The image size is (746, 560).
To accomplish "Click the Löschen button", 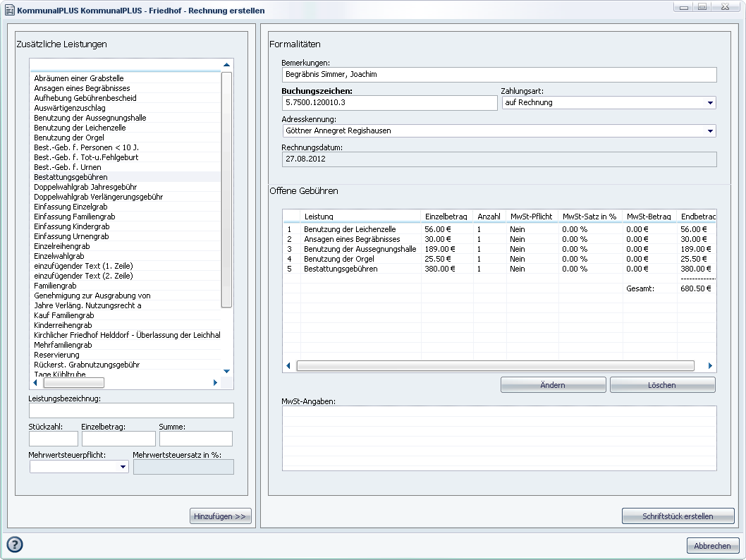I will tap(662, 385).
